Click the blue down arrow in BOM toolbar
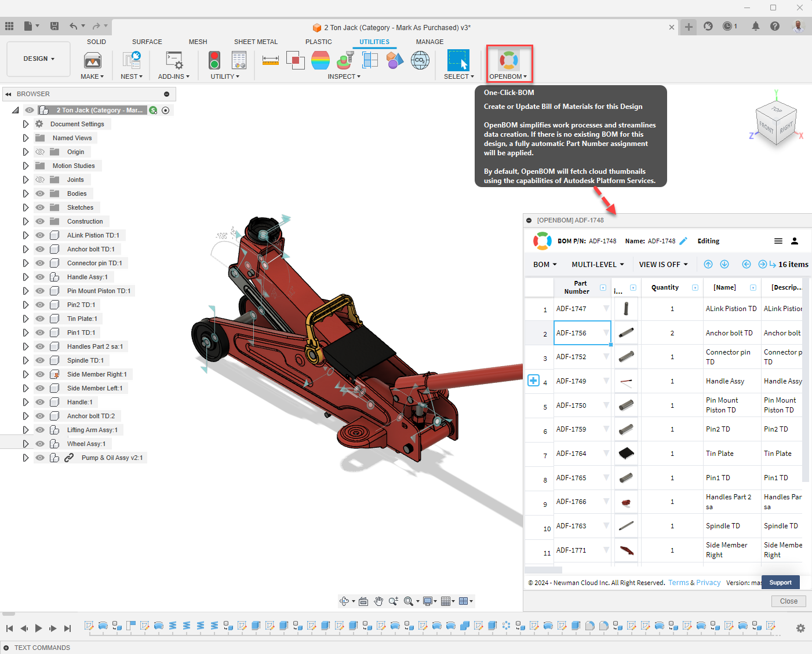The width and height of the screenshot is (812, 654). coord(724,264)
